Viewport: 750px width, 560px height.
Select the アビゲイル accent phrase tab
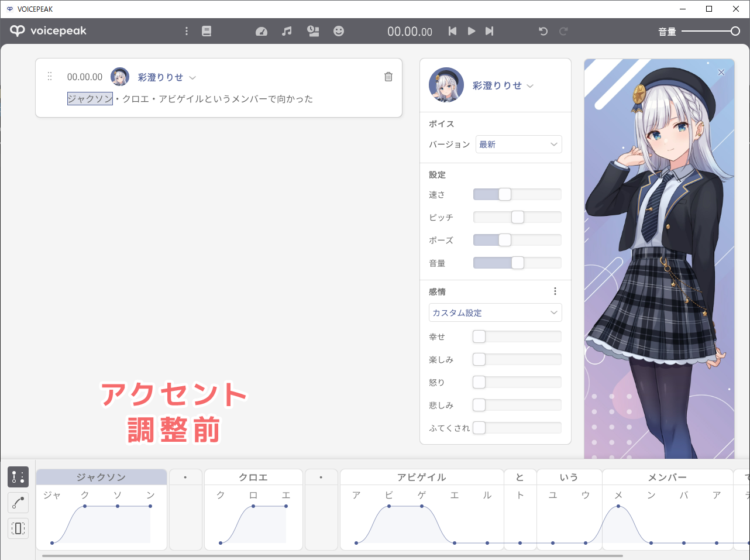[421, 477]
